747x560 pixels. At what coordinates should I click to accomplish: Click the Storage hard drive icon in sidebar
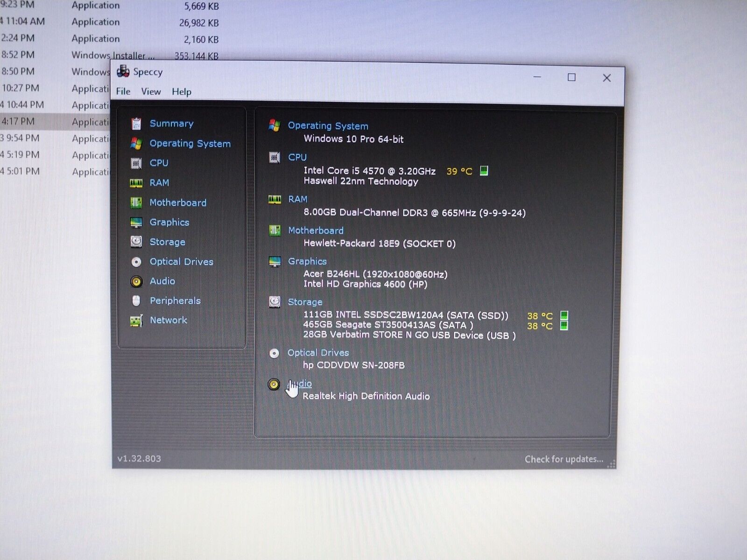tap(136, 242)
